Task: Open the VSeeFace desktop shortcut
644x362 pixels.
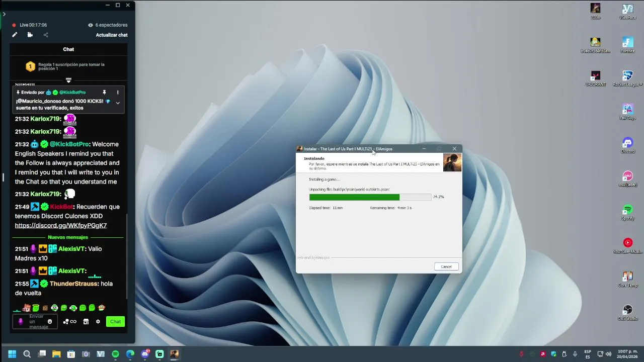Action: tap(627, 12)
